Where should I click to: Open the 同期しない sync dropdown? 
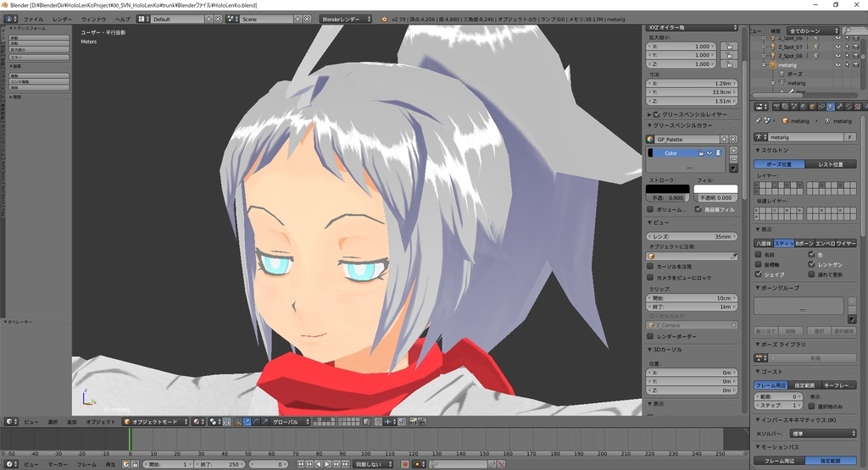point(373,464)
